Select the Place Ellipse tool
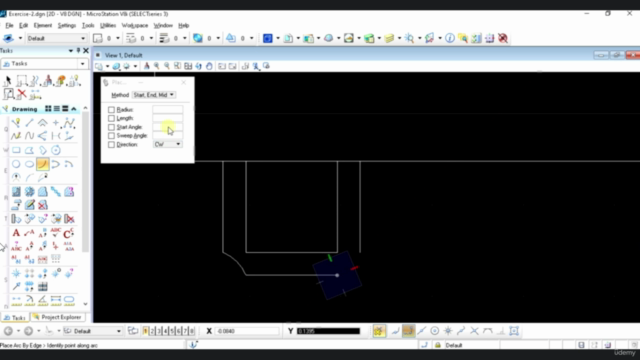The height and width of the screenshot is (360, 640). pos(29,164)
